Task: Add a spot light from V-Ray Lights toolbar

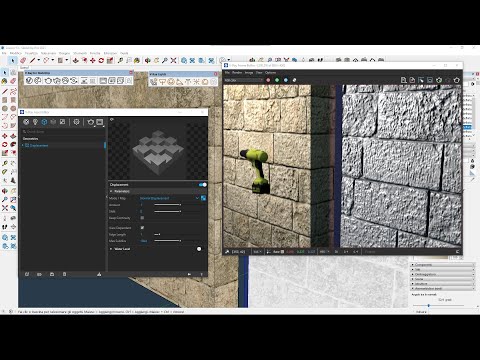Action: 179,82
